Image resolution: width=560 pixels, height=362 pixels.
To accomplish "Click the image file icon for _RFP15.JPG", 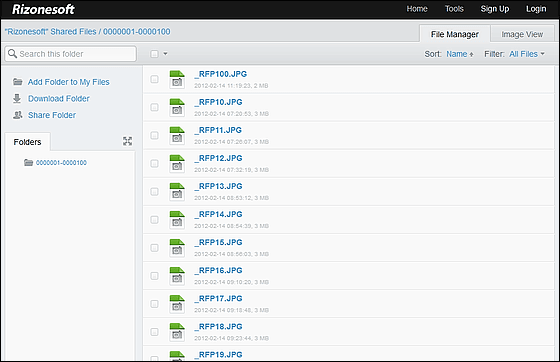I will point(177,248).
